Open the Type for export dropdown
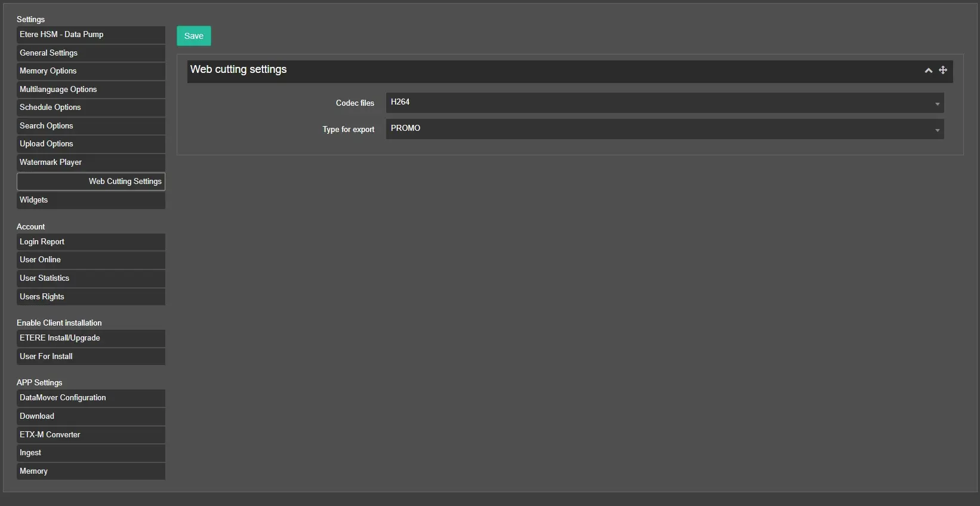Screen dimensions: 980x506 coord(664,129)
